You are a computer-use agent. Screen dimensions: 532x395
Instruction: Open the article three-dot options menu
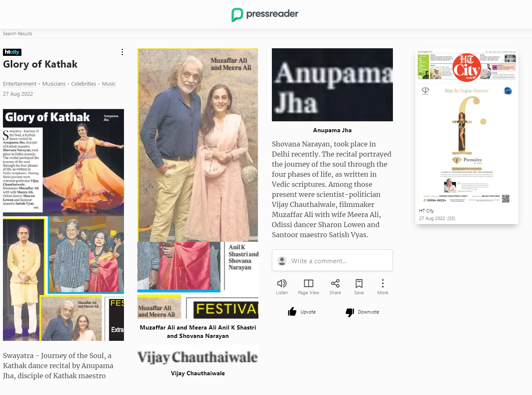[122, 52]
